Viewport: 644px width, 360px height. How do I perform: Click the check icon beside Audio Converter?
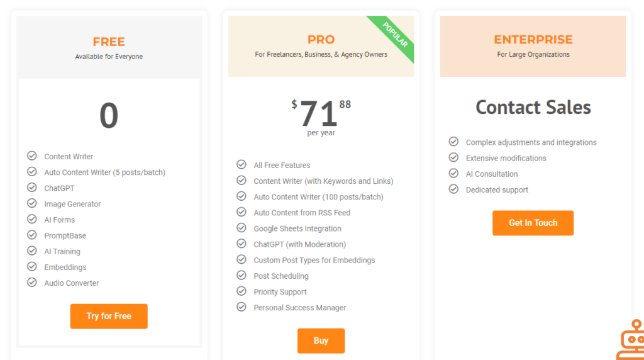click(x=32, y=283)
